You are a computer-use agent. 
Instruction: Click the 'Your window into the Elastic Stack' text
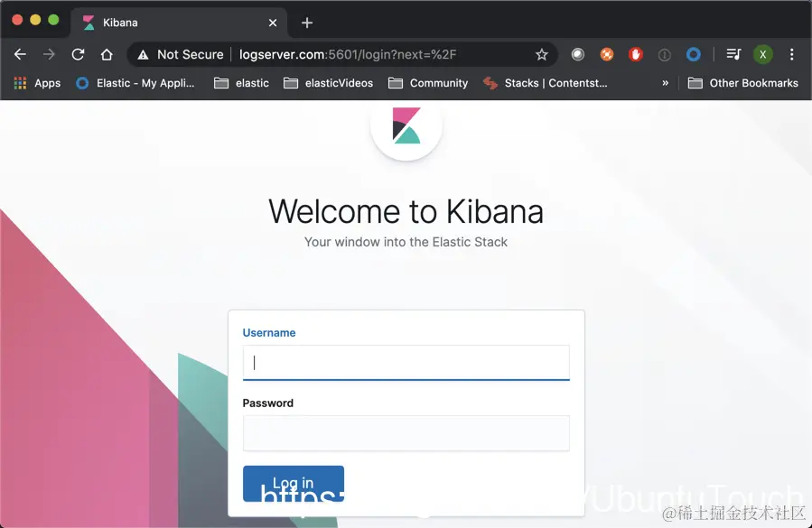pyautogui.click(x=406, y=242)
